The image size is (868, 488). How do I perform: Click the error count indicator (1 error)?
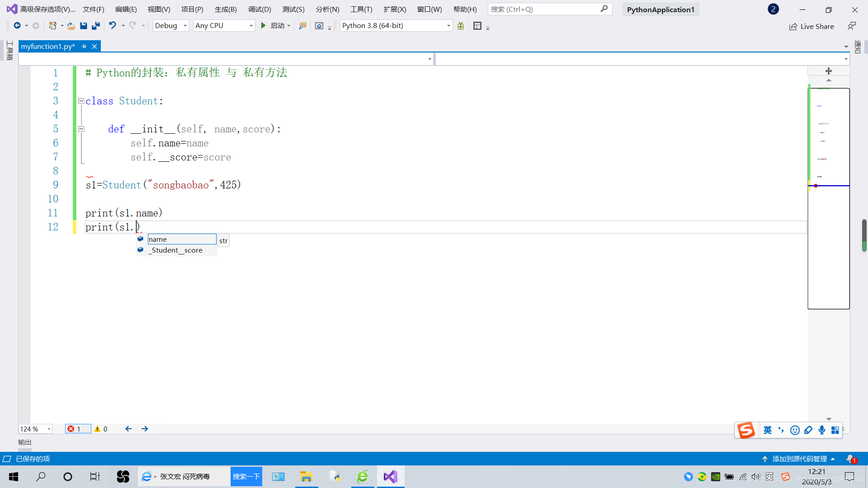[x=76, y=428]
